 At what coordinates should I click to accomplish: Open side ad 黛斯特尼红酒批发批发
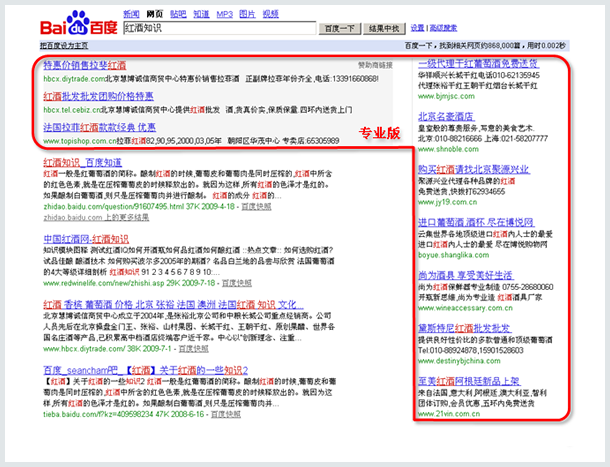pos(465,328)
